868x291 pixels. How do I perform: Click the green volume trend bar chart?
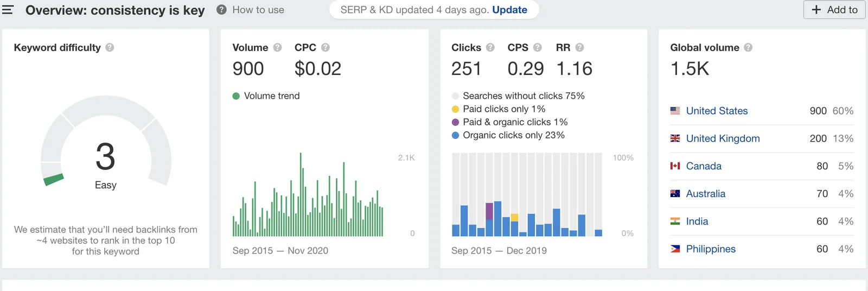pyautogui.click(x=308, y=194)
